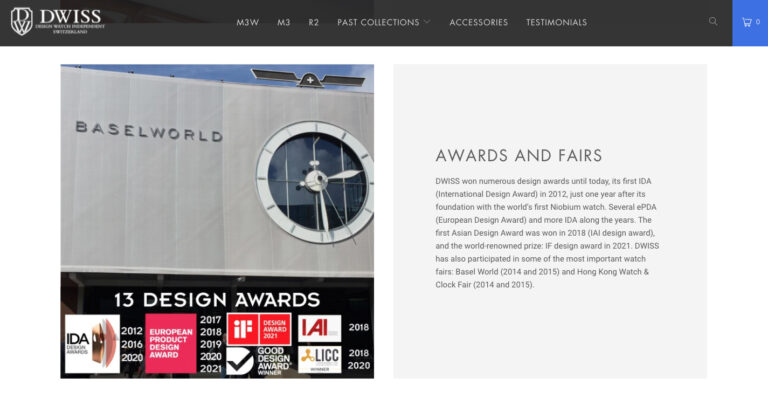Click the paragraph about DWISS design awards

[x=547, y=233]
